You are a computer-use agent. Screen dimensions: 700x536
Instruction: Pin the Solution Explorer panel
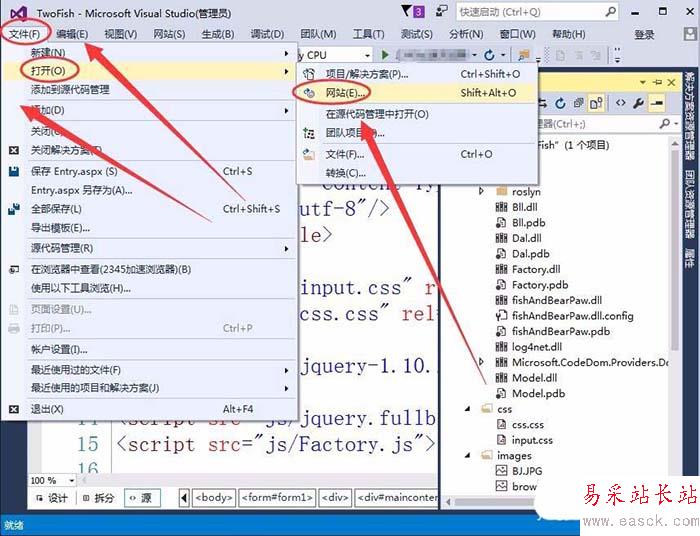[x=657, y=82]
